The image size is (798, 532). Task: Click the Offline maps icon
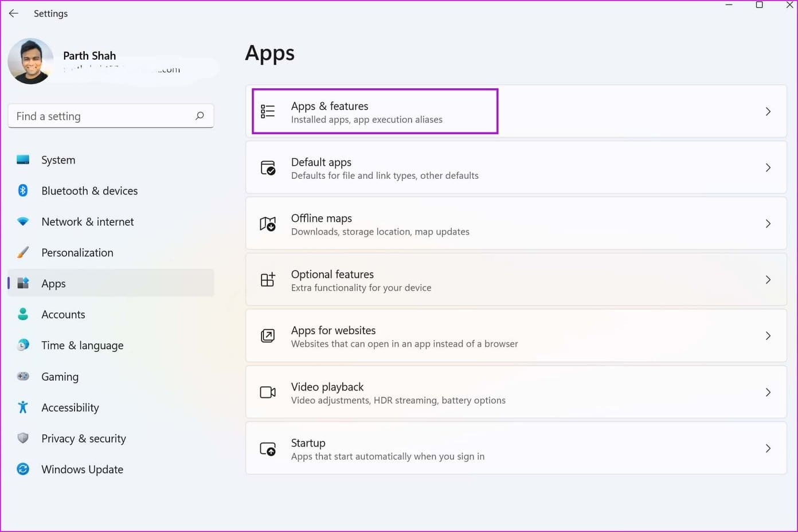(268, 224)
